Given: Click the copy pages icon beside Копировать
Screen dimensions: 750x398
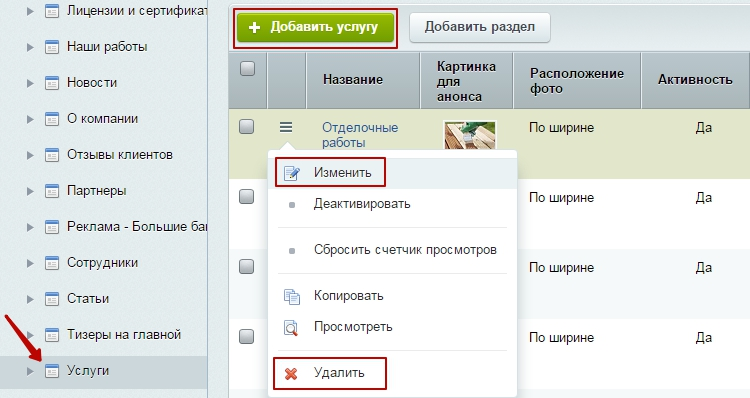Looking at the screenshot, I should coord(292,297).
